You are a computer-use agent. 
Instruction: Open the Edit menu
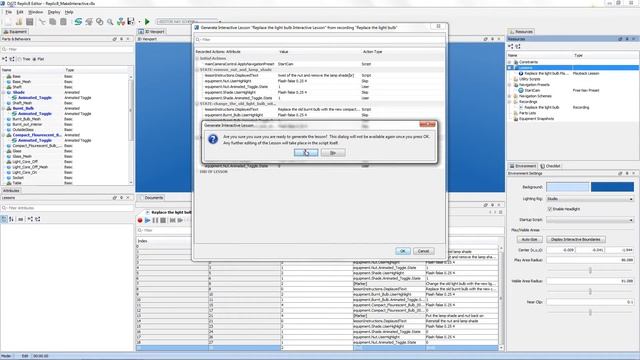[20, 12]
